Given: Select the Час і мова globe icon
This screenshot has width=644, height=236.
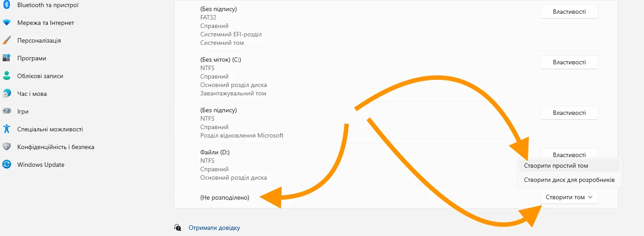Looking at the screenshot, I should pyautogui.click(x=6, y=94).
